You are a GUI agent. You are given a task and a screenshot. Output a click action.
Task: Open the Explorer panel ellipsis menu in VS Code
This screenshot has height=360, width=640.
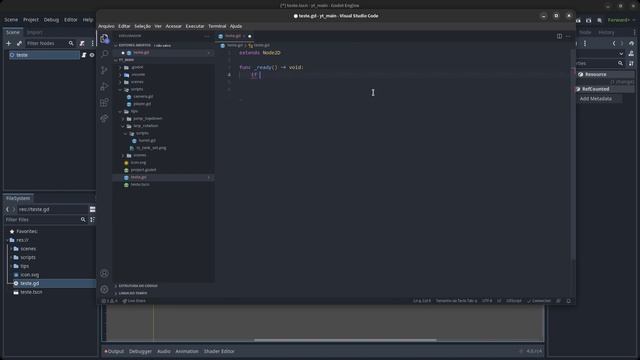pyautogui.click(x=207, y=36)
